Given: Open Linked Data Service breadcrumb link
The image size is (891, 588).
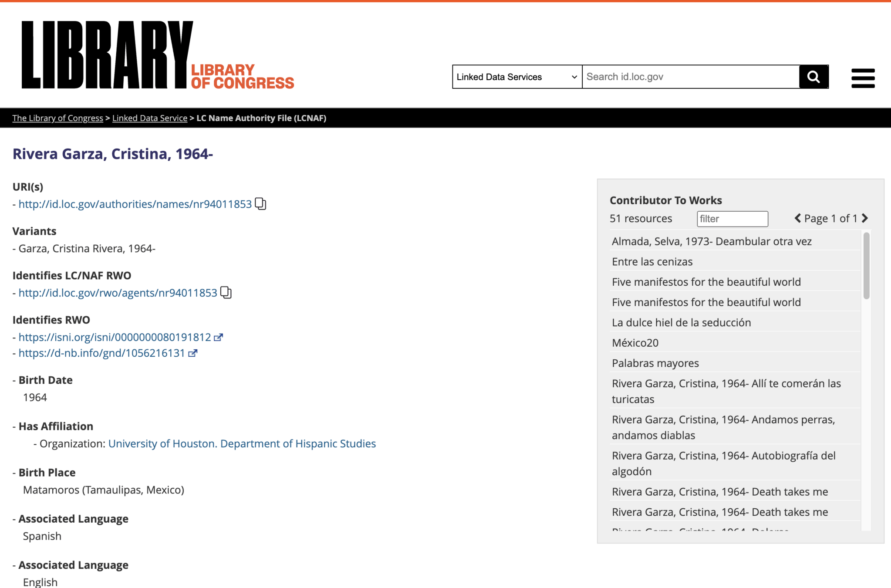Looking at the screenshot, I should coord(149,118).
